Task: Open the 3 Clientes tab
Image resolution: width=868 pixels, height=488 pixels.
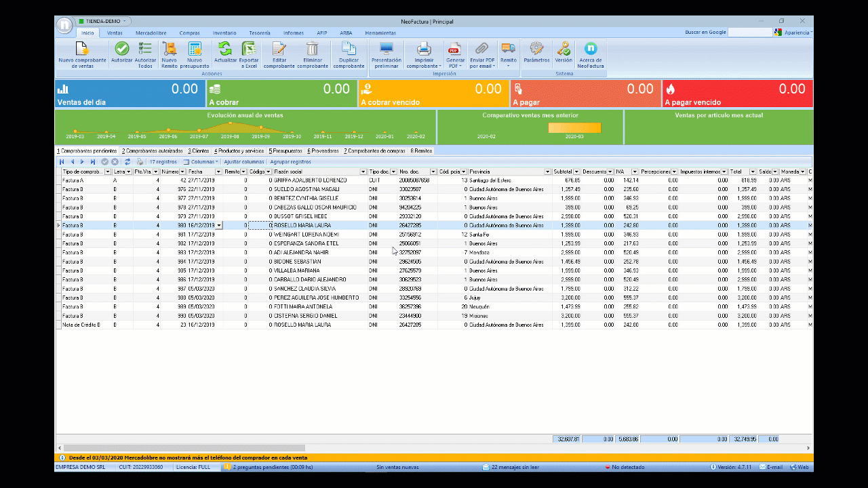Action: point(199,150)
